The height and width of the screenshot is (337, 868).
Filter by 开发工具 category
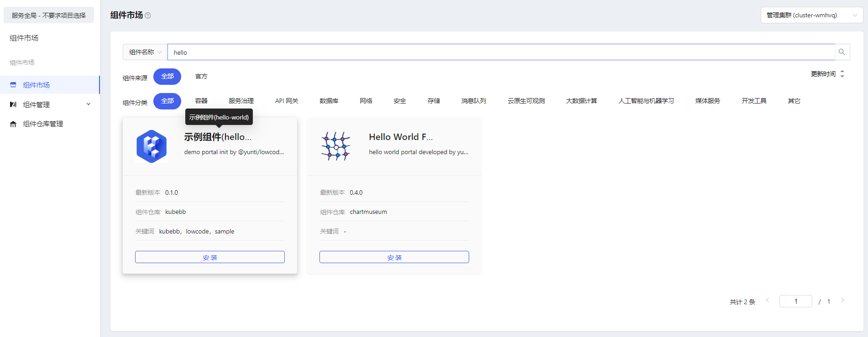coord(754,101)
